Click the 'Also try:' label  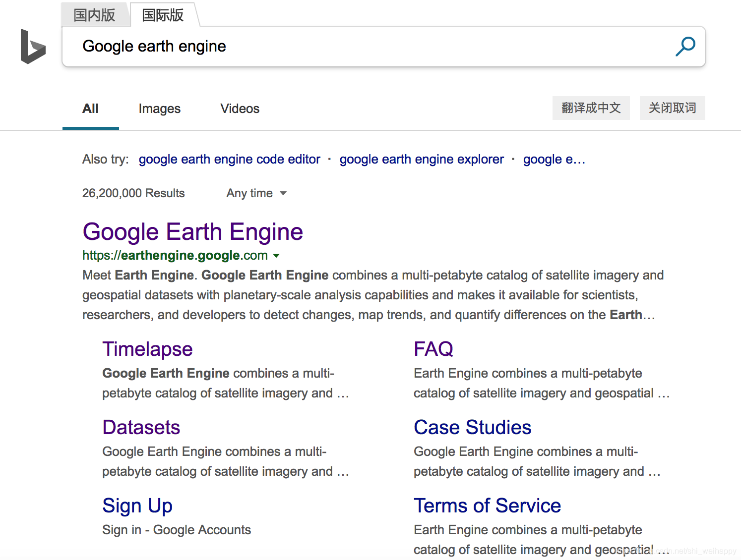point(105,159)
